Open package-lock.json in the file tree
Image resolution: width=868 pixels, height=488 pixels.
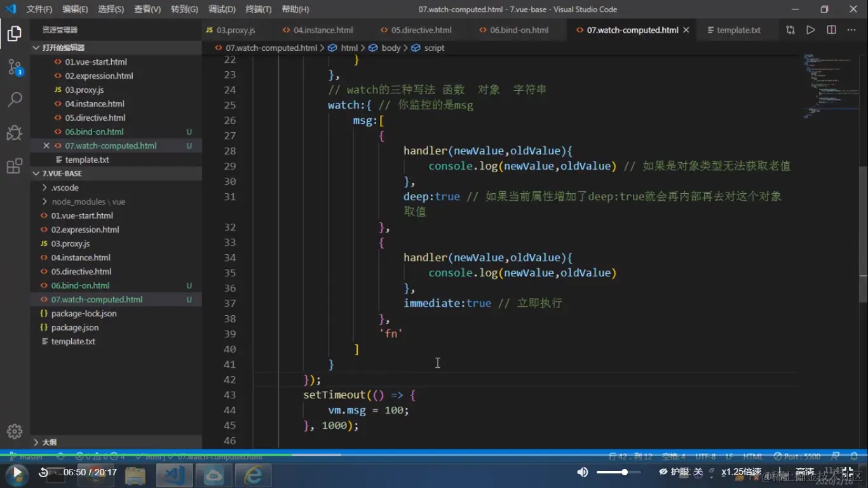(116, 313)
